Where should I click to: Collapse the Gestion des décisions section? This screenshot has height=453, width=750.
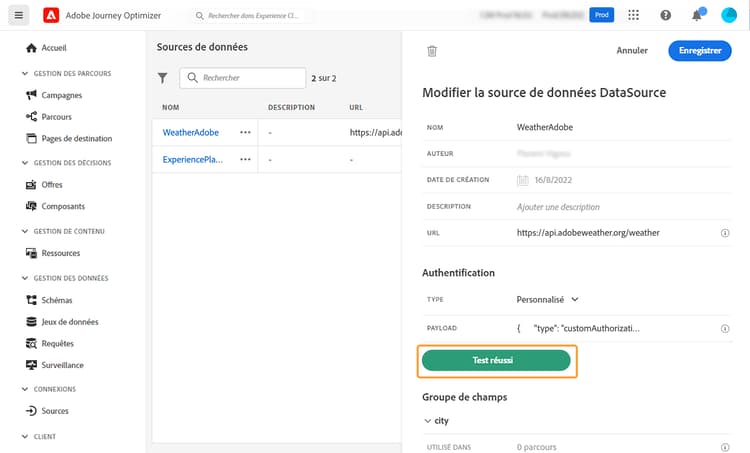(25, 163)
